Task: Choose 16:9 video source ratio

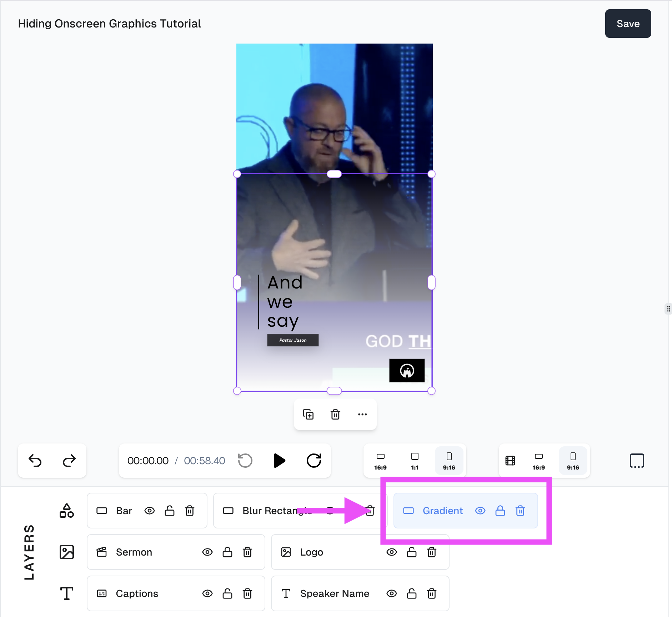Action: click(538, 461)
